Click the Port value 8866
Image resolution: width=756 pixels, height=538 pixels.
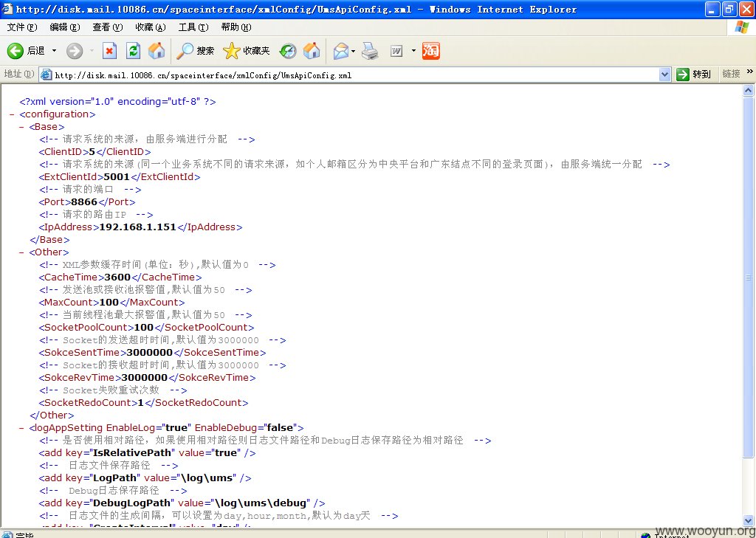point(84,202)
